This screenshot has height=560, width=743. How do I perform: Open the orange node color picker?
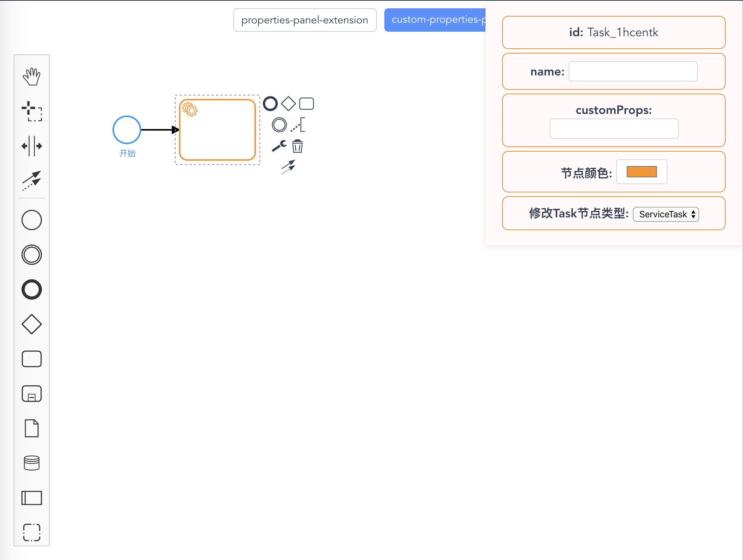click(x=641, y=172)
